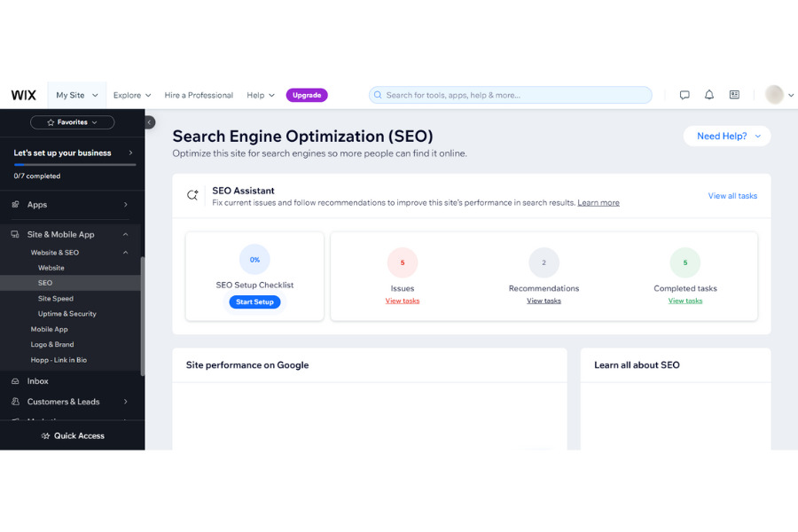Select Site Speed in the sidebar
This screenshot has height=532, width=798.
(x=56, y=299)
